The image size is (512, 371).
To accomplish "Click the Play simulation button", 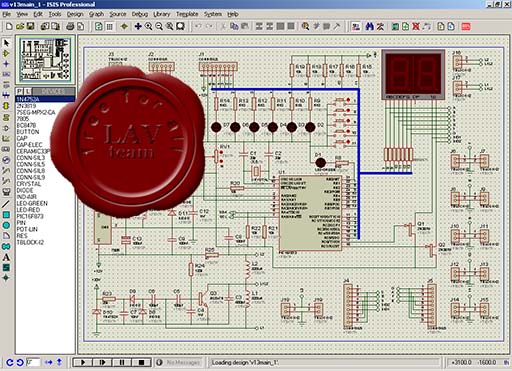I will pyautogui.click(x=83, y=362).
